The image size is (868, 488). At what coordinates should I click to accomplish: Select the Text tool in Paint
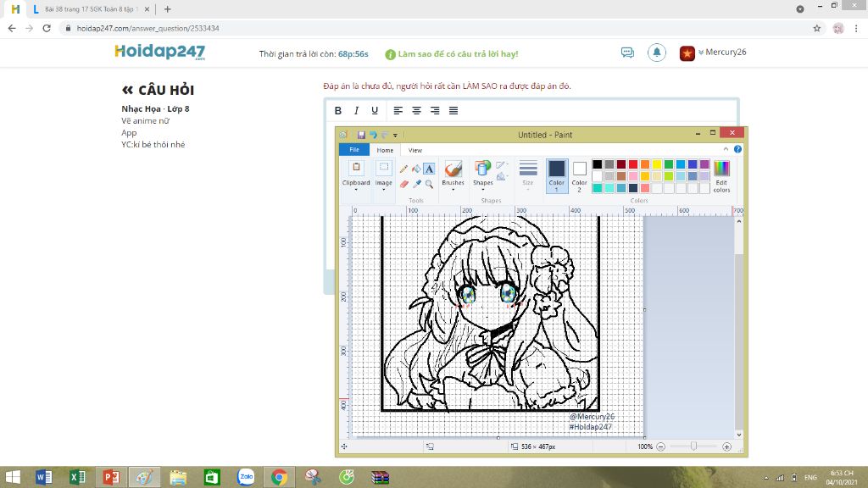click(429, 169)
